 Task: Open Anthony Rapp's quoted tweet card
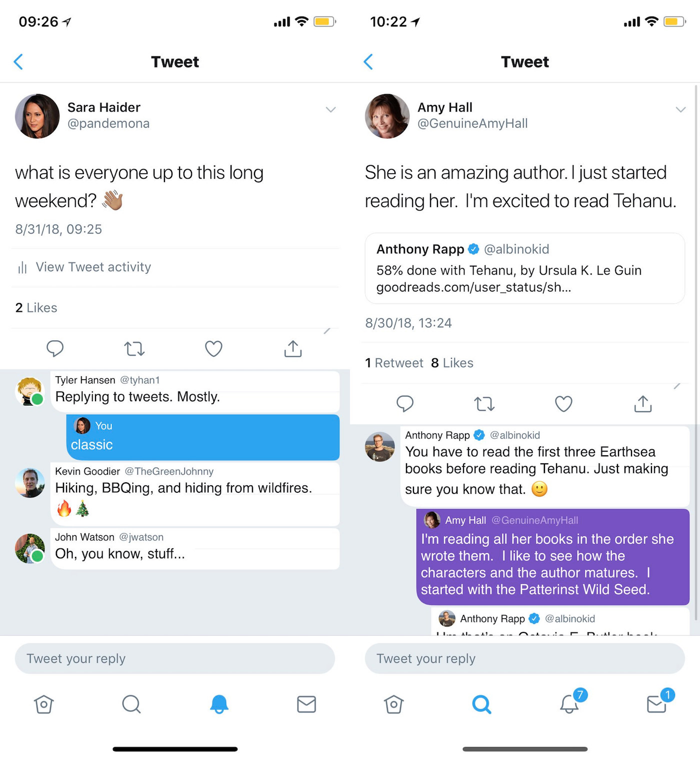524,269
